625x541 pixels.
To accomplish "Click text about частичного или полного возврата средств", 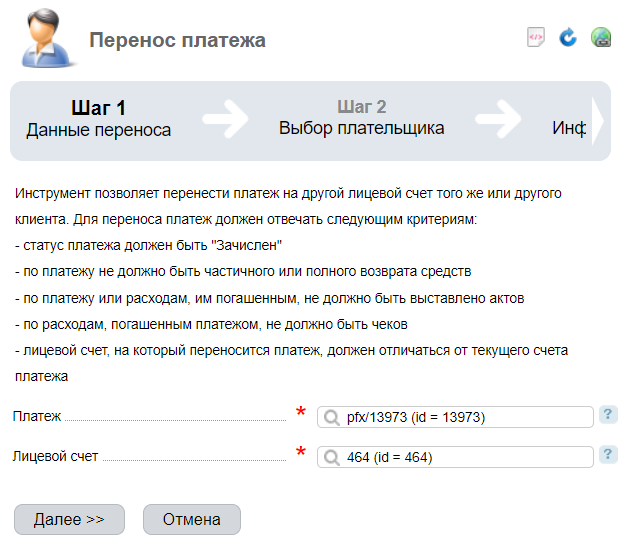I will (338, 271).
